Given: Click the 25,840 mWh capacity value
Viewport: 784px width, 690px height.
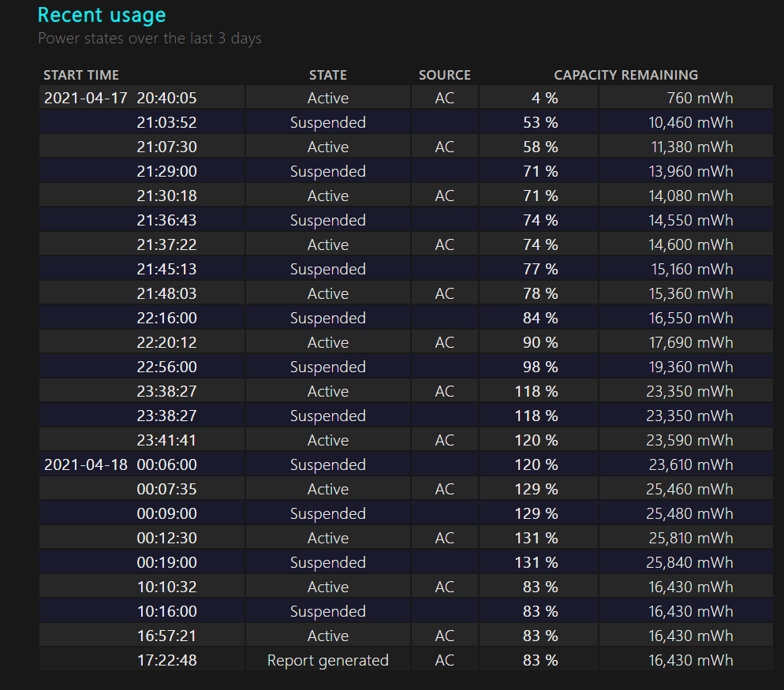Looking at the screenshot, I should [691, 562].
